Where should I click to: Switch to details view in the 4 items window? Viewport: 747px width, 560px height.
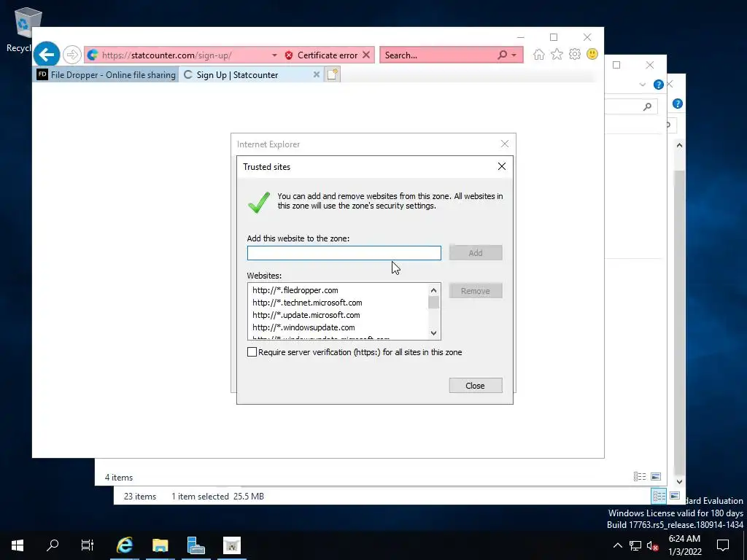[x=640, y=477]
